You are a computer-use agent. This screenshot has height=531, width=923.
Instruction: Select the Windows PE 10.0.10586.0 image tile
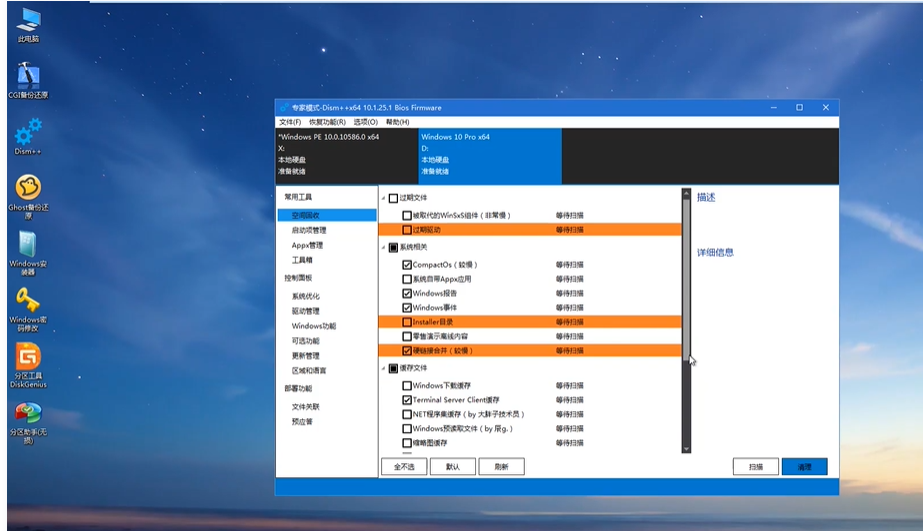(347, 156)
